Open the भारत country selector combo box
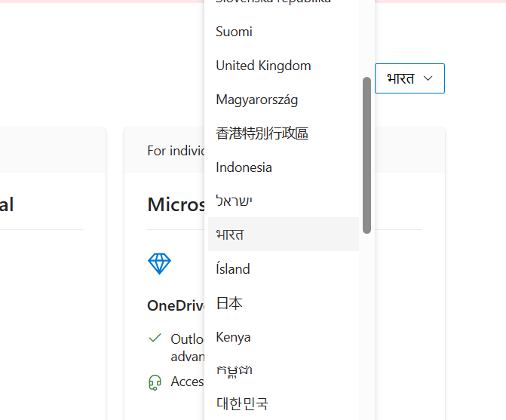 point(409,78)
